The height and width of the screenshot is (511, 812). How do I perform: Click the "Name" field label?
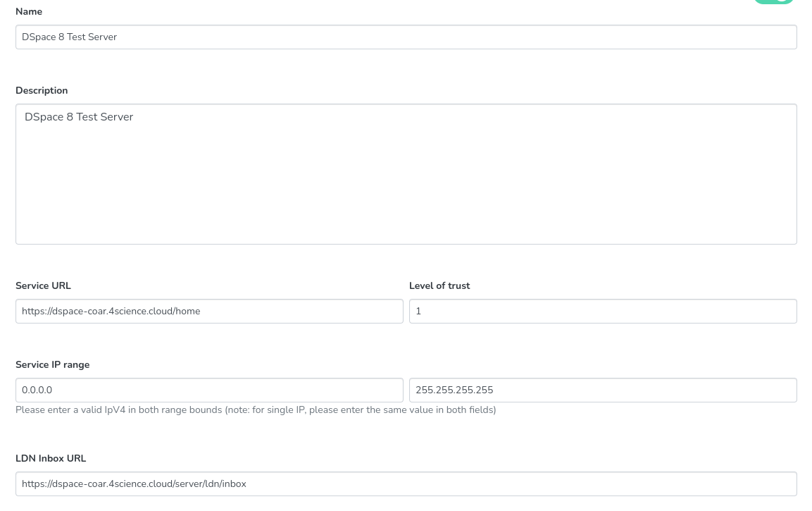[x=29, y=12]
